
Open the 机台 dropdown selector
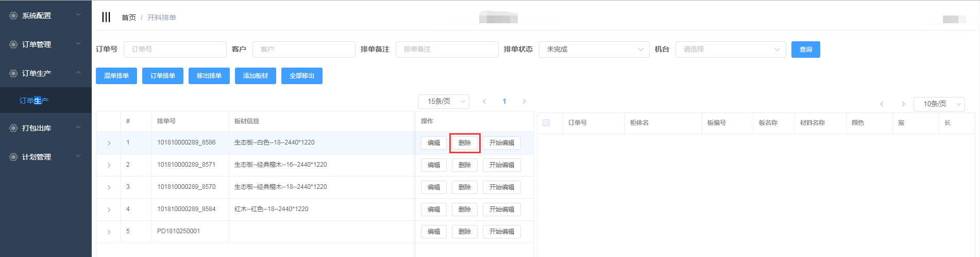tap(730, 50)
